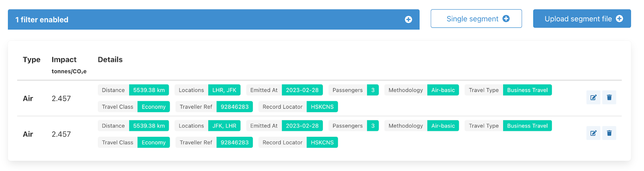Screen dimensions: 644x171
Task: Click the Single segment button
Action: [476, 19]
